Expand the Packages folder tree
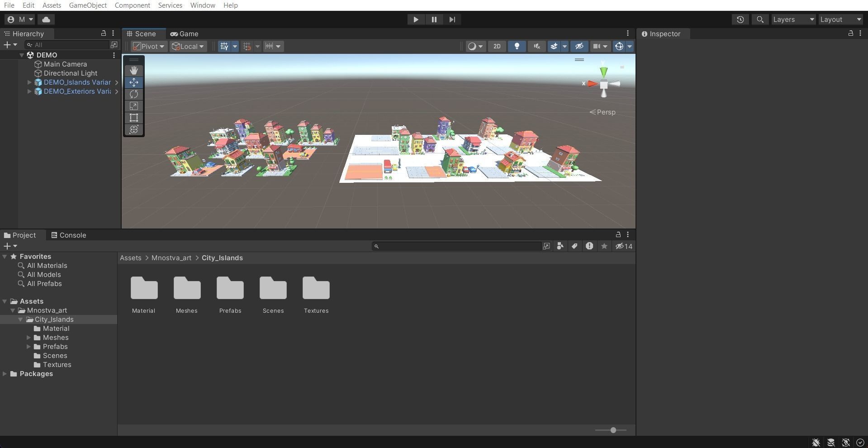868x448 pixels. (x=5, y=374)
